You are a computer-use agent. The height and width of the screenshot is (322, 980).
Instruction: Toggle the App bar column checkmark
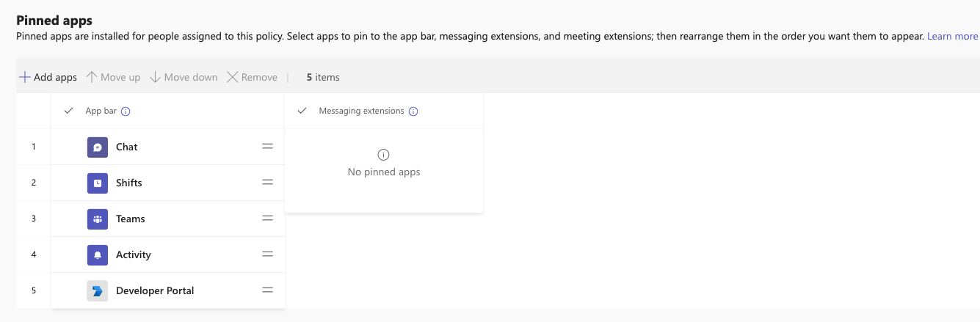coord(69,111)
